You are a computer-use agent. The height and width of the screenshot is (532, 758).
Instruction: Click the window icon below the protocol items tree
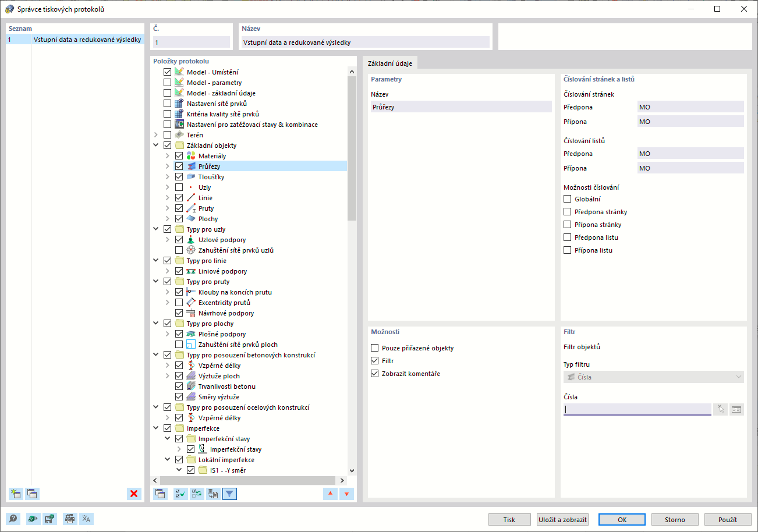click(x=160, y=494)
